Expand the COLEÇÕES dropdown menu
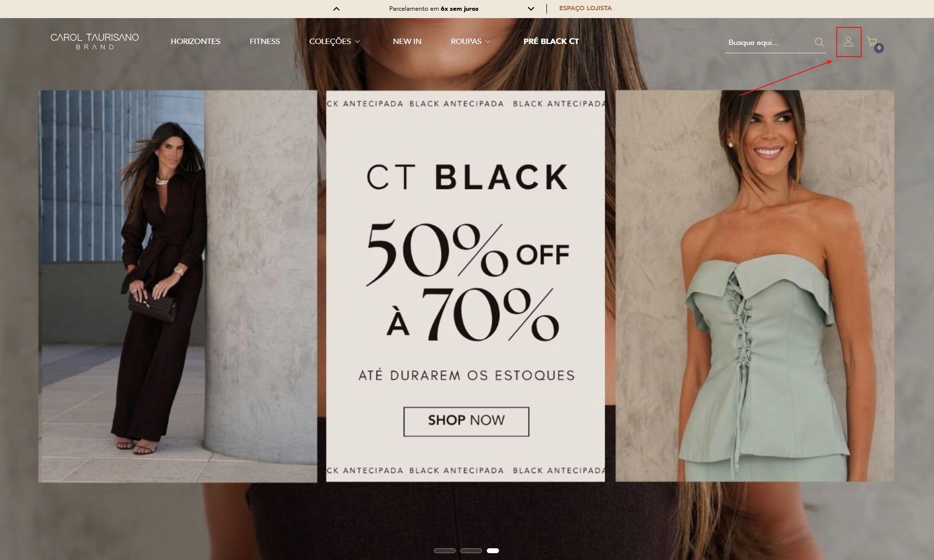Image resolution: width=934 pixels, height=560 pixels. (x=334, y=42)
